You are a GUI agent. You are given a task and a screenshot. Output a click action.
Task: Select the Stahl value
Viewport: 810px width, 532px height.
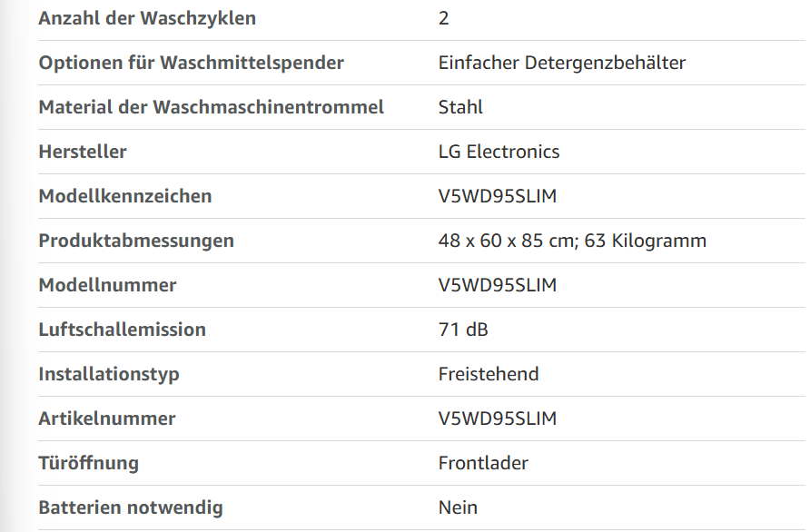coord(460,107)
